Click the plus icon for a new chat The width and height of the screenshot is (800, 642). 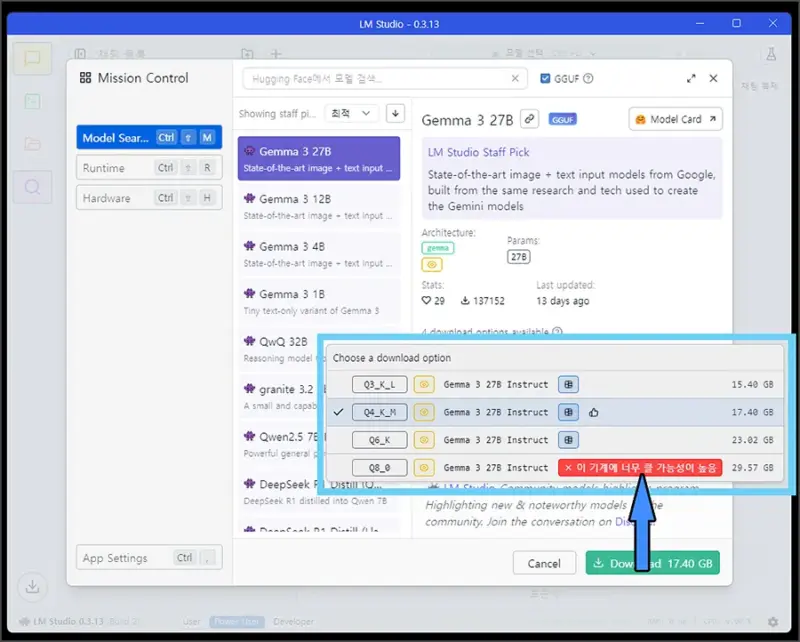(276, 54)
